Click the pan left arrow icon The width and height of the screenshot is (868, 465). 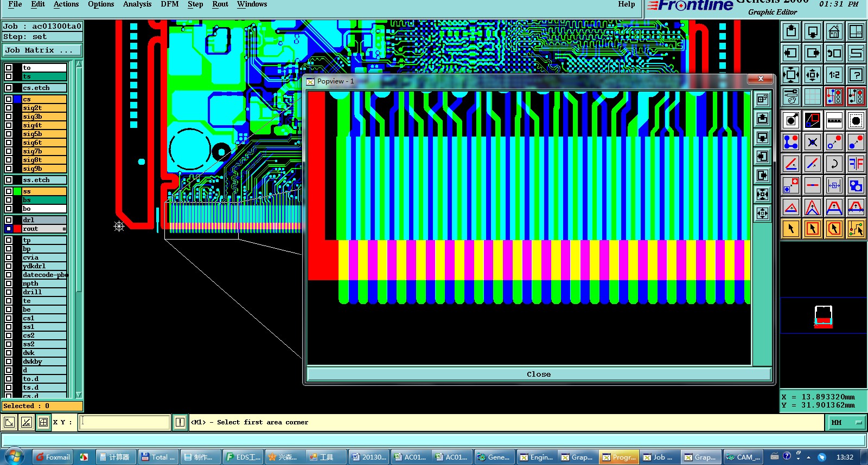[x=791, y=53]
